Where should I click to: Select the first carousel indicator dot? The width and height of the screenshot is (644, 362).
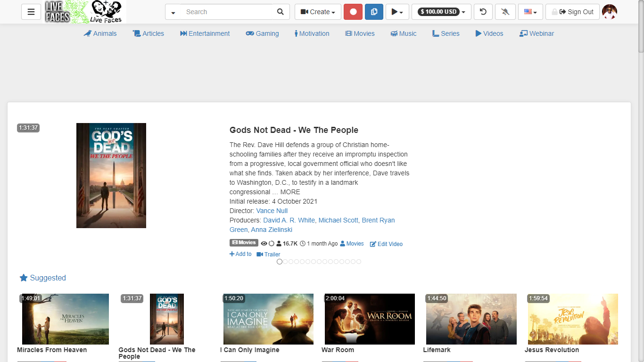pos(280,262)
